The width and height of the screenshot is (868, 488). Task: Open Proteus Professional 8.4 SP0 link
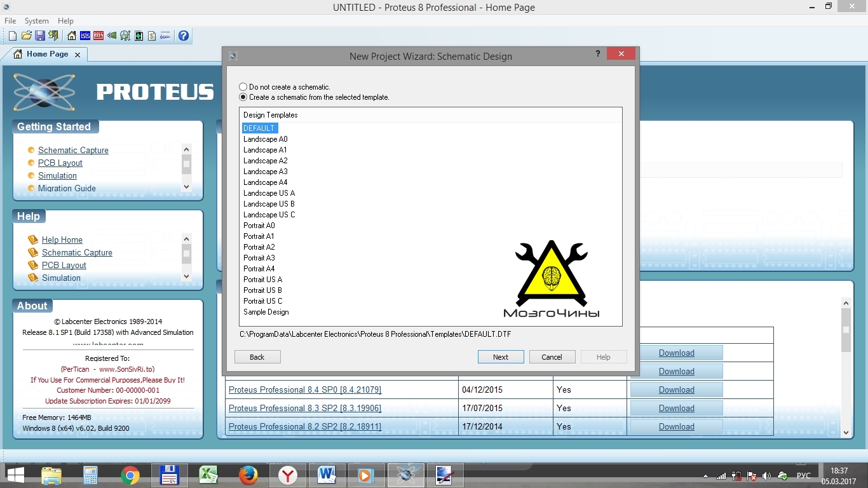(x=305, y=390)
